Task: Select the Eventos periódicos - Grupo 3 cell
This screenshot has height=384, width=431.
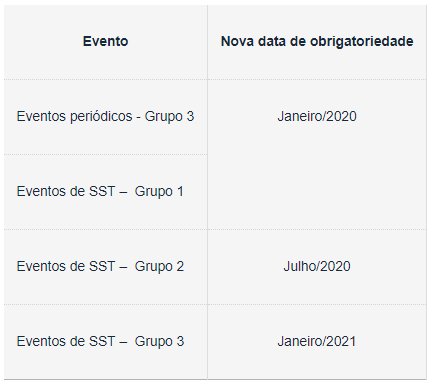Action: (x=105, y=117)
